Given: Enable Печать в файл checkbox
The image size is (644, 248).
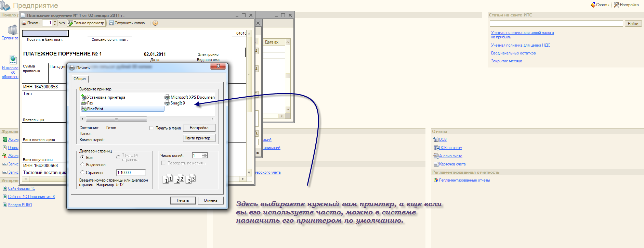Looking at the screenshot, I should [x=152, y=128].
